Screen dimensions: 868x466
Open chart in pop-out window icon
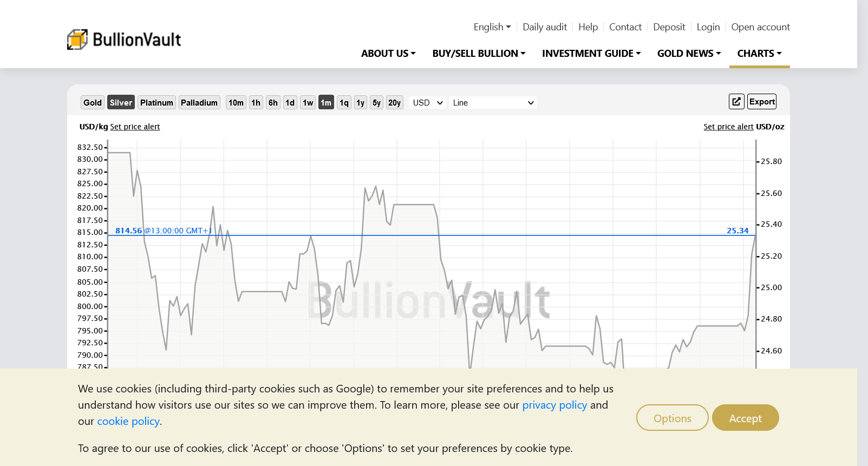click(x=736, y=102)
